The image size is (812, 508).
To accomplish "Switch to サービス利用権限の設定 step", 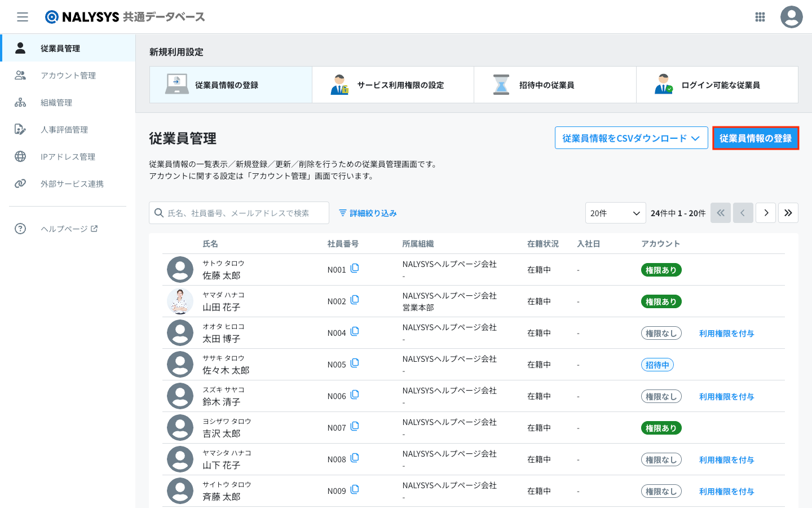I will pos(393,85).
